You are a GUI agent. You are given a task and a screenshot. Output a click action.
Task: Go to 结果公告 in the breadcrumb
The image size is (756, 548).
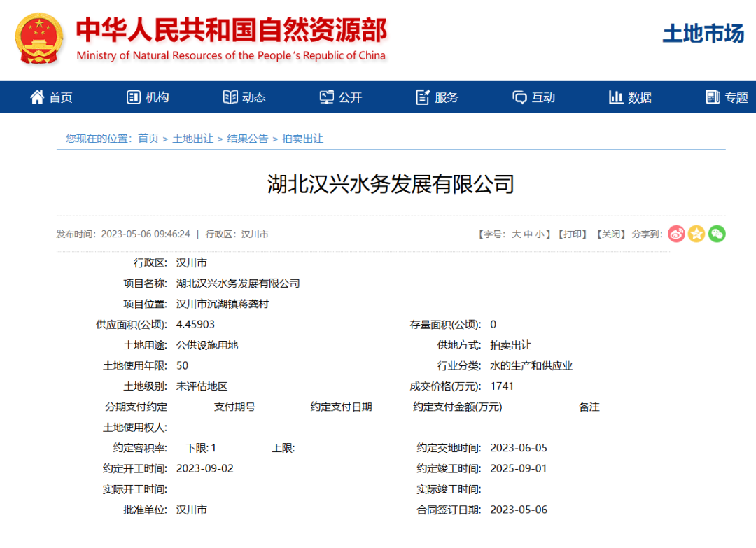coord(247,139)
